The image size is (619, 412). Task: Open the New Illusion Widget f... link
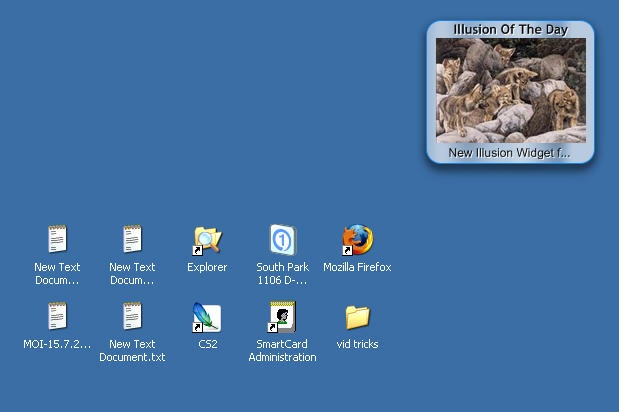click(509, 153)
